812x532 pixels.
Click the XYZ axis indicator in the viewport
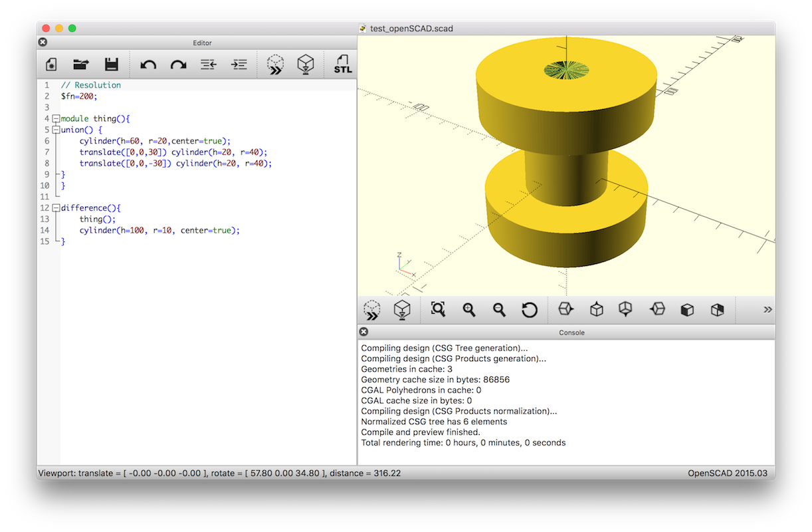[405, 264]
